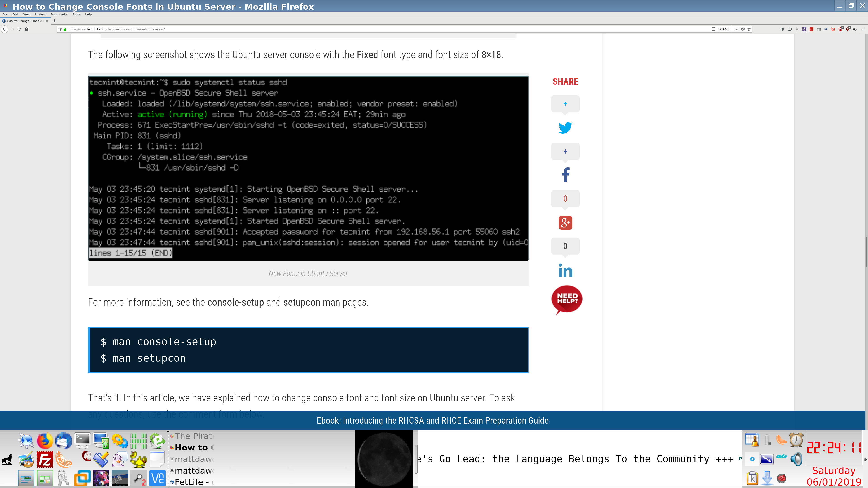The image size is (868, 488).
Task: Open the Ubuntu console screenshot image
Action: 308,168
